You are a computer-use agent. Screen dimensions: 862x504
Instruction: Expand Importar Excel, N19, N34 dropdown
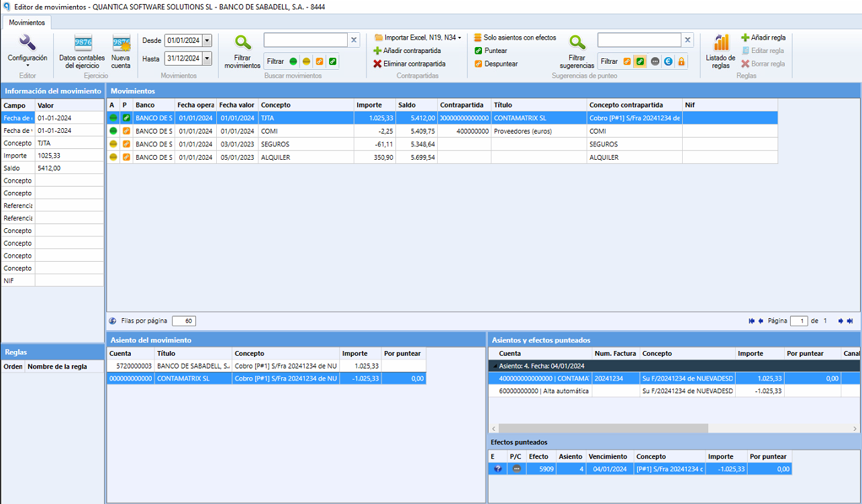point(459,38)
